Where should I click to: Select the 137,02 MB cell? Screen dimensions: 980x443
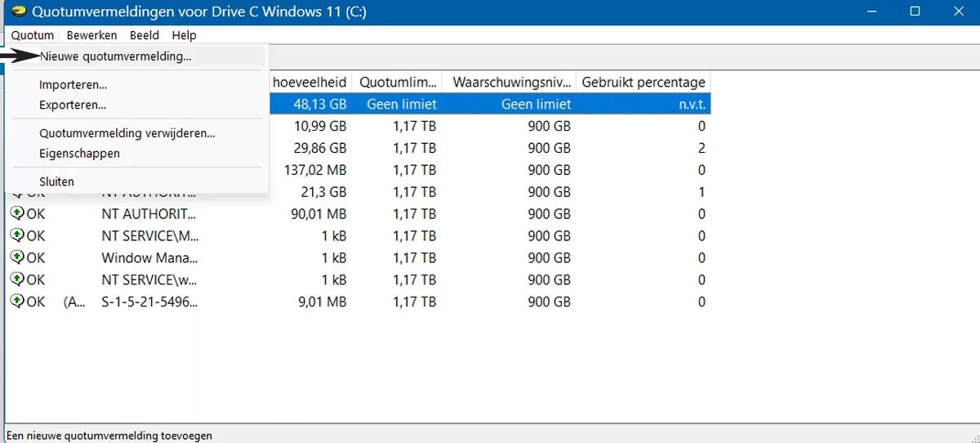click(314, 170)
